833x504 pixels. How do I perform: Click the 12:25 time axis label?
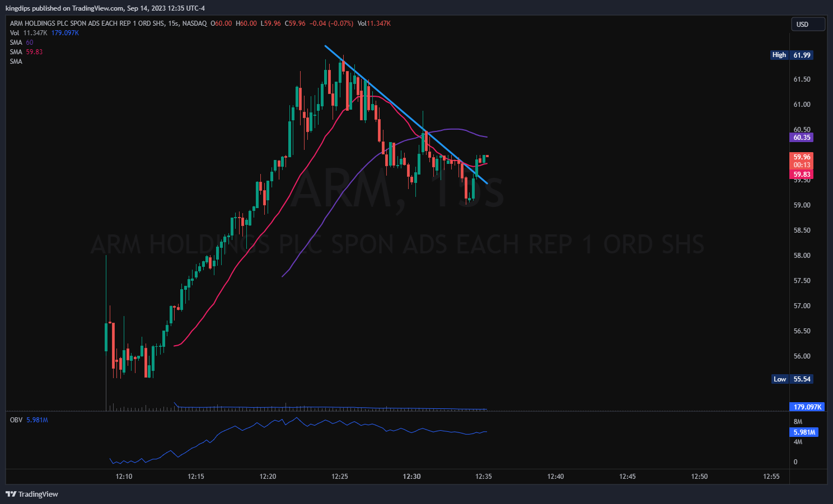(x=340, y=477)
